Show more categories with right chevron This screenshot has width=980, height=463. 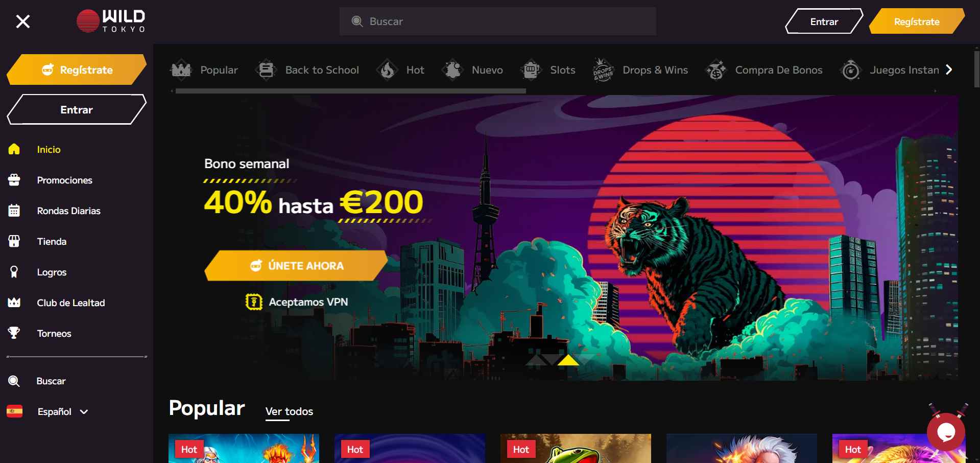[x=949, y=70]
